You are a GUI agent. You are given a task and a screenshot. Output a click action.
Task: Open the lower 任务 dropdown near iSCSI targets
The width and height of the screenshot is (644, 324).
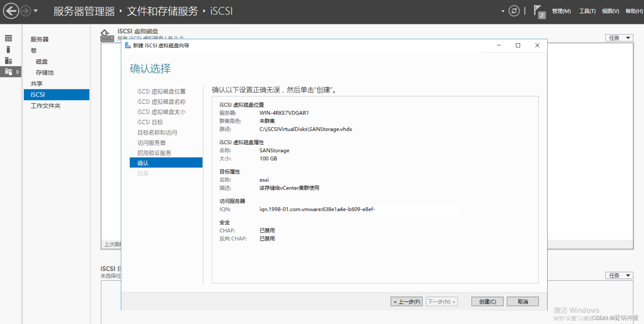(618, 275)
